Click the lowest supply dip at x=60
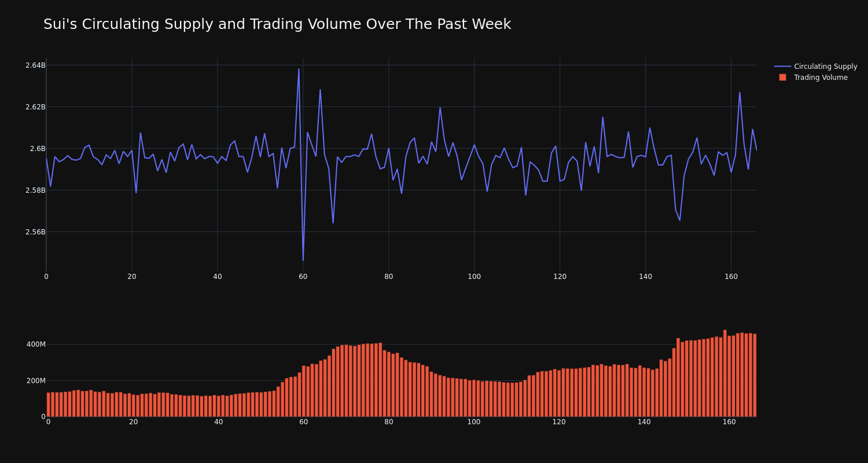This screenshot has height=463, width=868. 303,260
